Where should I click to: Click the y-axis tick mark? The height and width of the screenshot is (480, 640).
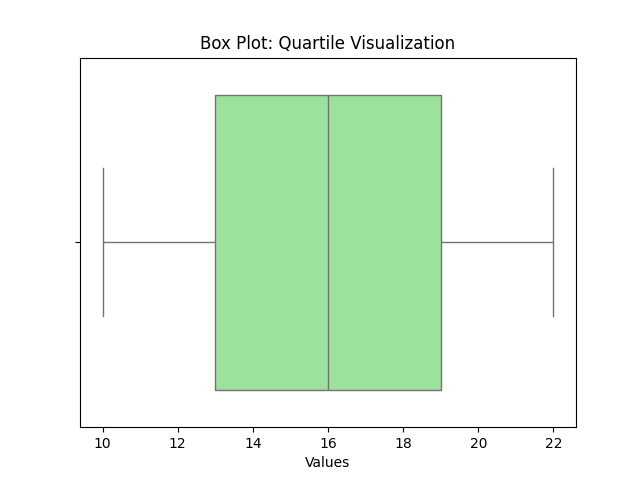78,242
